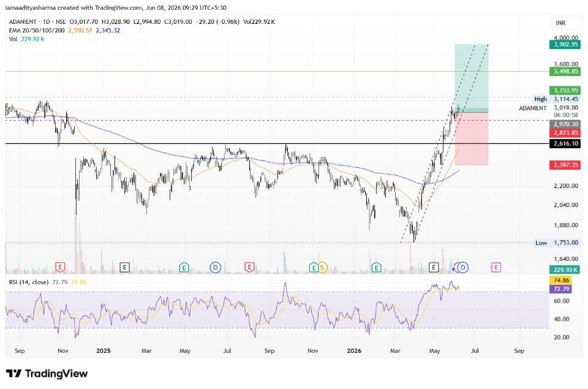Click the blue D dividend marker near Jun 2026
The width and height of the screenshot is (588, 389).
coord(463,268)
